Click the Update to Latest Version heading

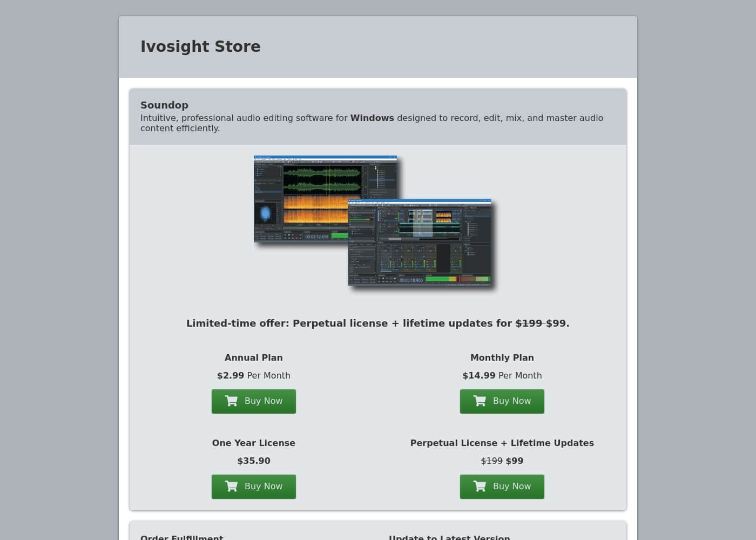click(449, 537)
